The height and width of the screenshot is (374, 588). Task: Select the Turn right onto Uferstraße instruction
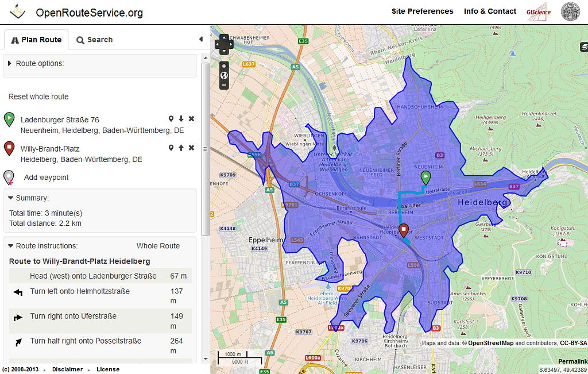pyautogui.click(x=73, y=316)
